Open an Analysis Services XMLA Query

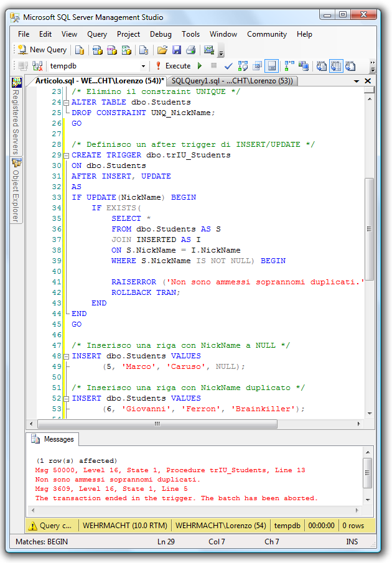click(x=126, y=50)
